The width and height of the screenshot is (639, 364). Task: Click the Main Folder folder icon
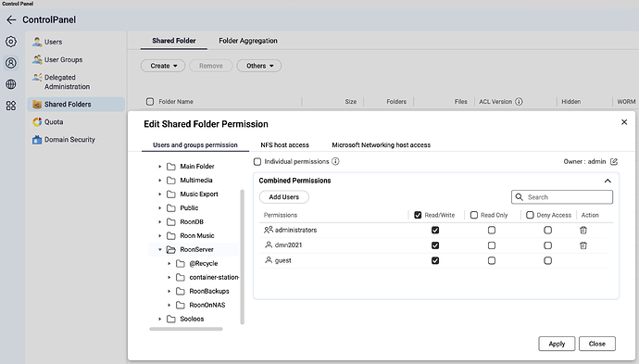pyautogui.click(x=171, y=167)
